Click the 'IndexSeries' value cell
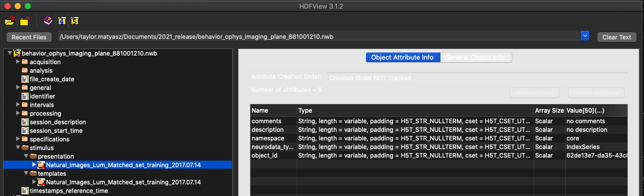The image size is (644, 196). (x=596, y=146)
